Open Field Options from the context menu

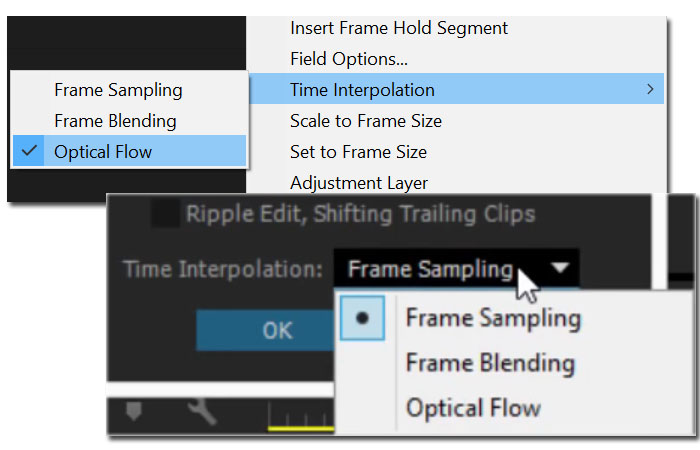(348, 59)
